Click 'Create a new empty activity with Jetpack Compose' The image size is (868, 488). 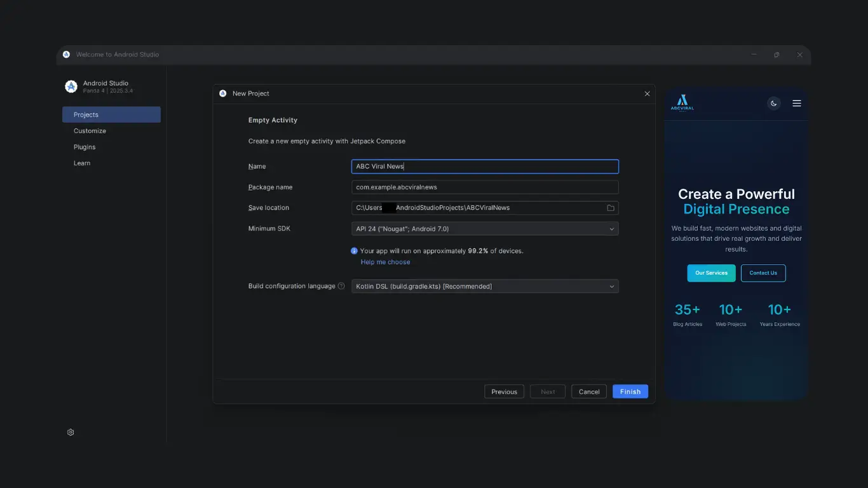pos(327,141)
